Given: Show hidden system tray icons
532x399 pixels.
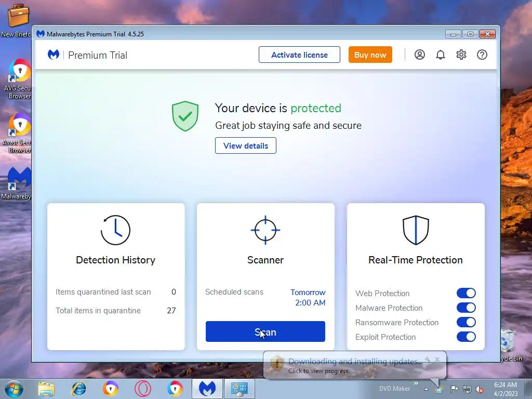Looking at the screenshot, I should click(426, 389).
